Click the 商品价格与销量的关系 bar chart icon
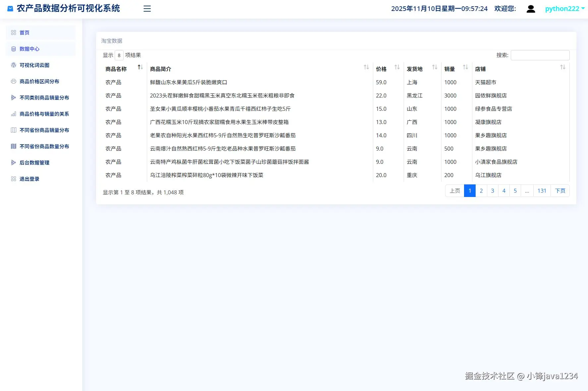The height and width of the screenshot is (391, 588). 14,114
